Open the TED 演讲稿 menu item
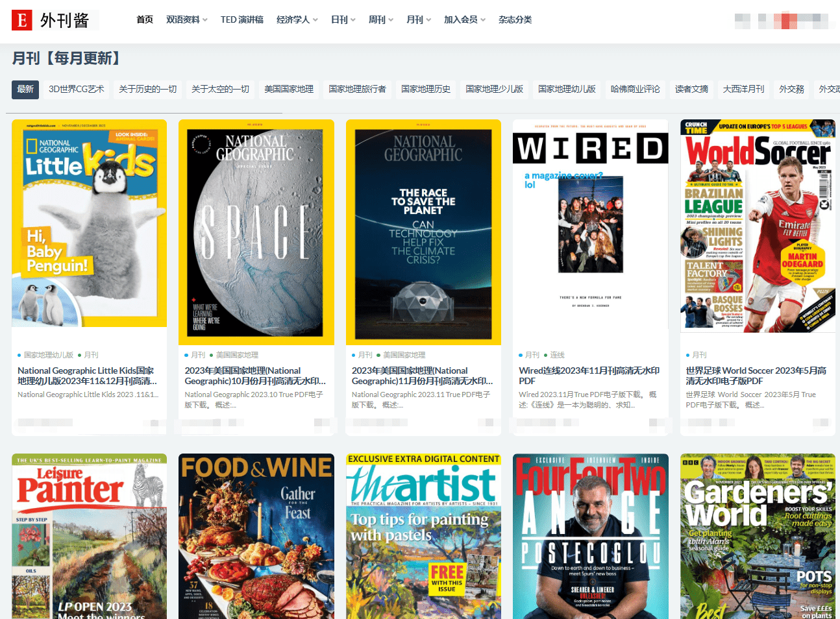Image resolution: width=840 pixels, height=619 pixels. click(242, 19)
